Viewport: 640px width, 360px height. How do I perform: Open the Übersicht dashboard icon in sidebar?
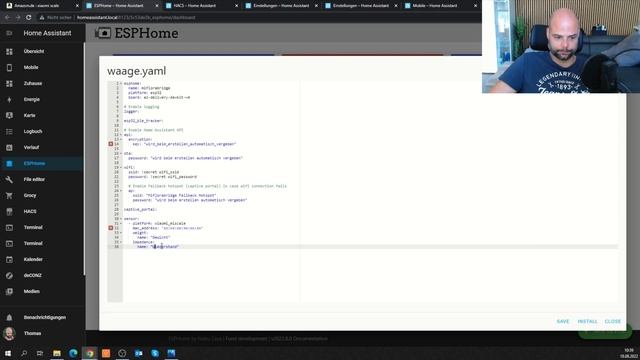(x=9, y=51)
